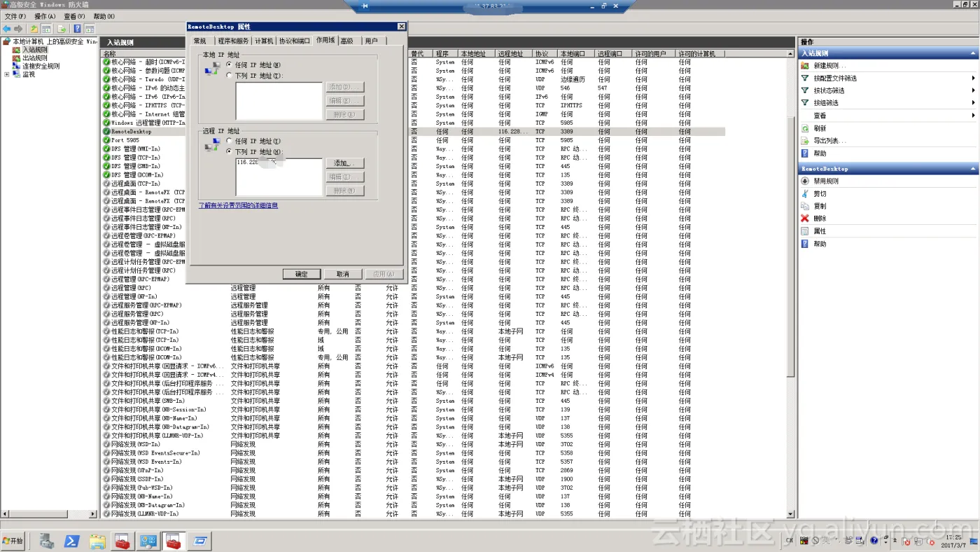This screenshot has height=552, width=980.
Task: Switch to the 协议和端口 tab
Action: click(294, 41)
